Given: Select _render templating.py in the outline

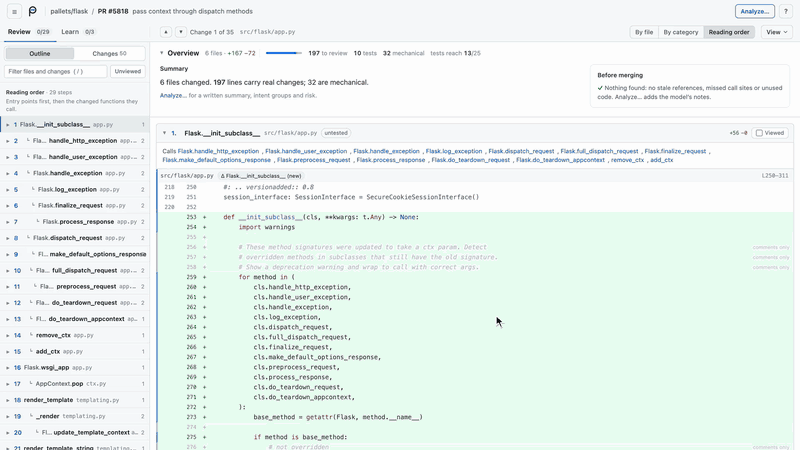Looking at the screenshot, I should [75, 416].
